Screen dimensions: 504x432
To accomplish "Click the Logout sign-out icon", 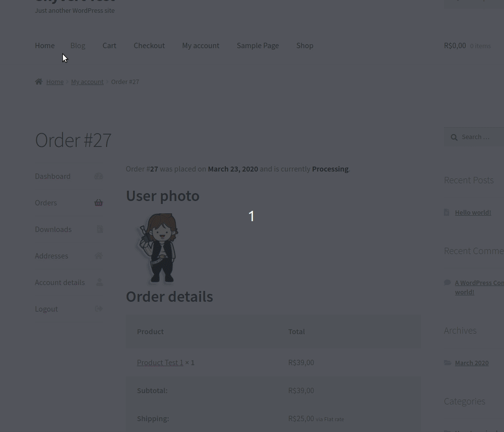I will point(99,309).
